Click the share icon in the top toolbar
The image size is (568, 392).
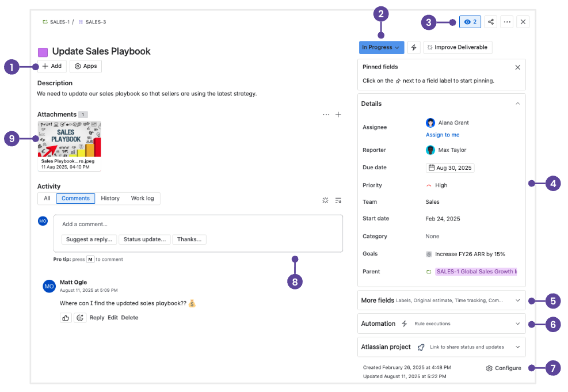[490, 21]
